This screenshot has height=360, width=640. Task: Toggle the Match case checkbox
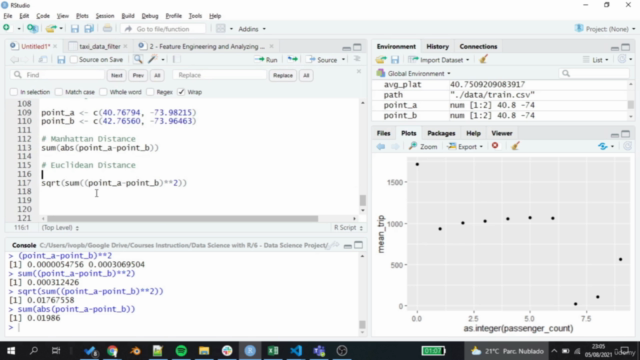(x=59, y=92)
